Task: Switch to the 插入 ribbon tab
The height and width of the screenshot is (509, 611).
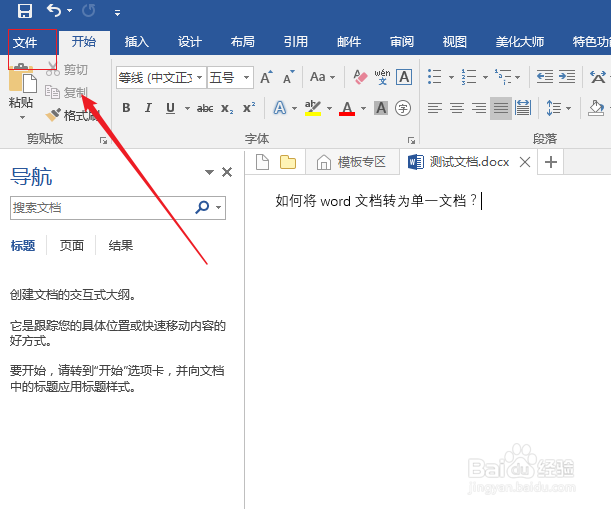Action: click(137, 42)
